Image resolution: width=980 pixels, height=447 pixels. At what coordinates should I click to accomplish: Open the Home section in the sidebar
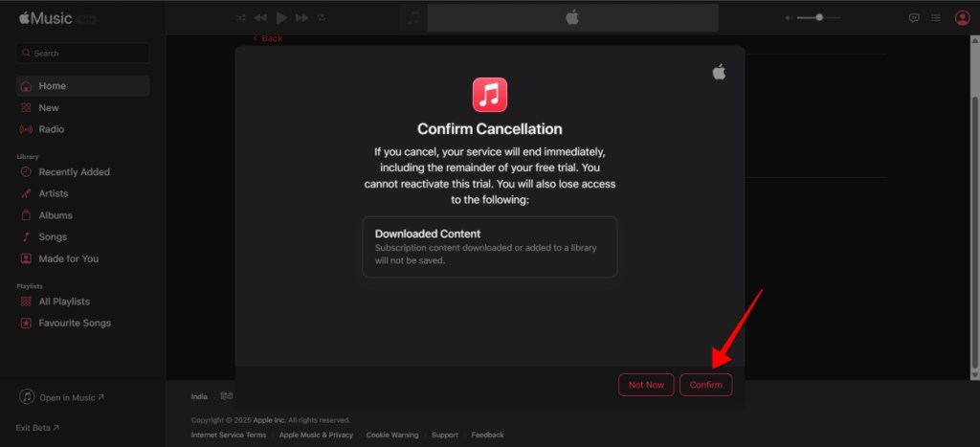(83, 86)
